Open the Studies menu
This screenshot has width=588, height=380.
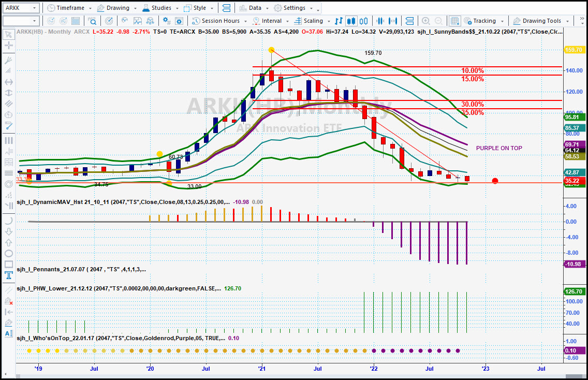point(157,8)
